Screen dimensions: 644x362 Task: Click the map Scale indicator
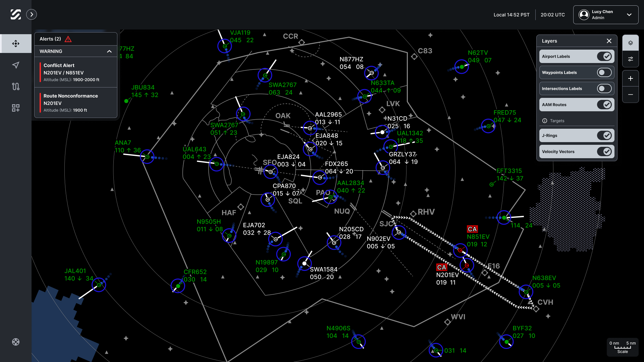click(623, 347)
